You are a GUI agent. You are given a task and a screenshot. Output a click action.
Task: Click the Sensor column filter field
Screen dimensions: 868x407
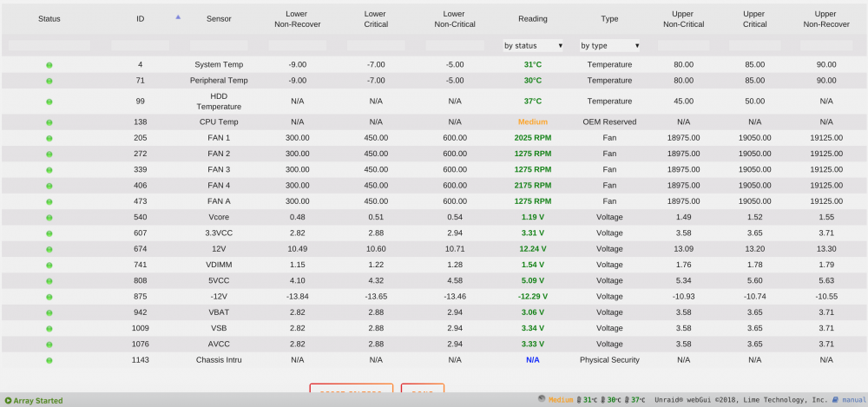(219, 46)
